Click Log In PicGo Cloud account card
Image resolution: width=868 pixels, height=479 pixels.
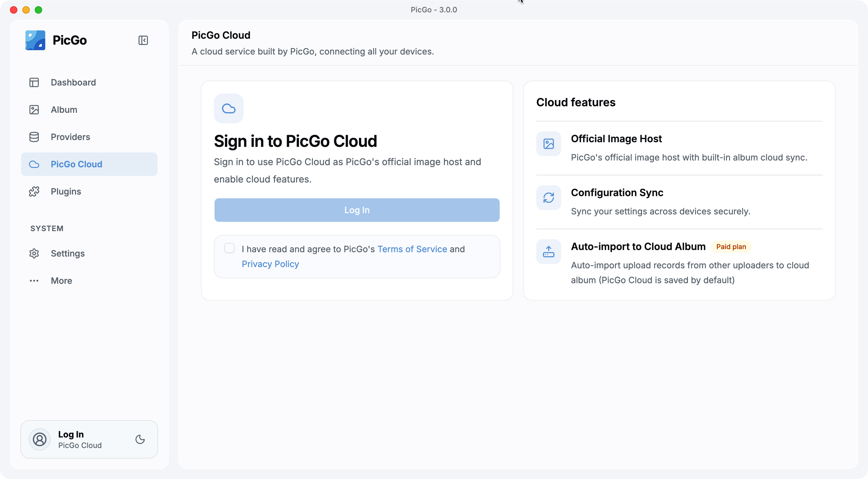coord(89,440)
